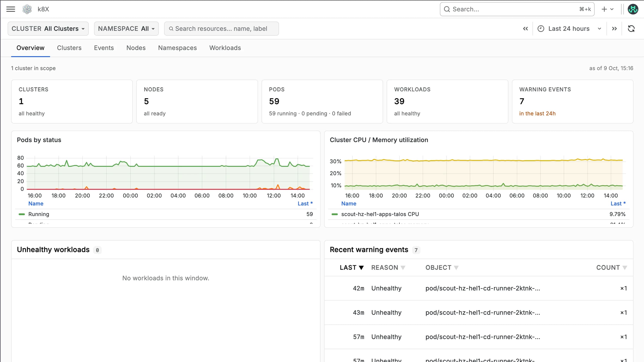Sort events by OBJECT column
The image size is (644, 362).
tap(442, 268)
